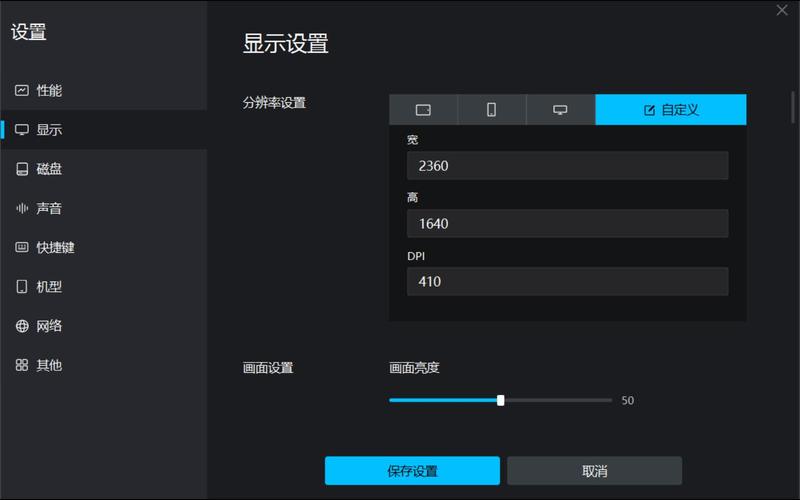Viewport: 800px width, 500px height.
Task: Close the settings window
Action: point(782,10)
